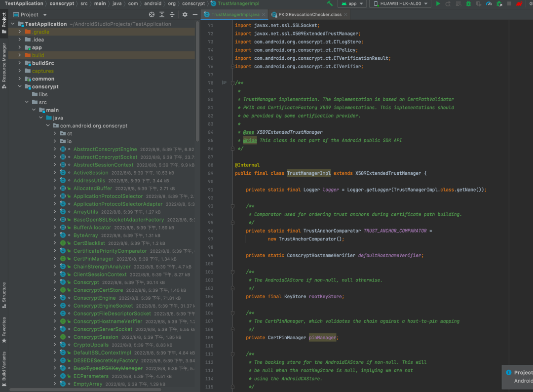Open the Profiler gauge icon
The width and height of the screenshot is (533, 392).
tap(489, 4)
